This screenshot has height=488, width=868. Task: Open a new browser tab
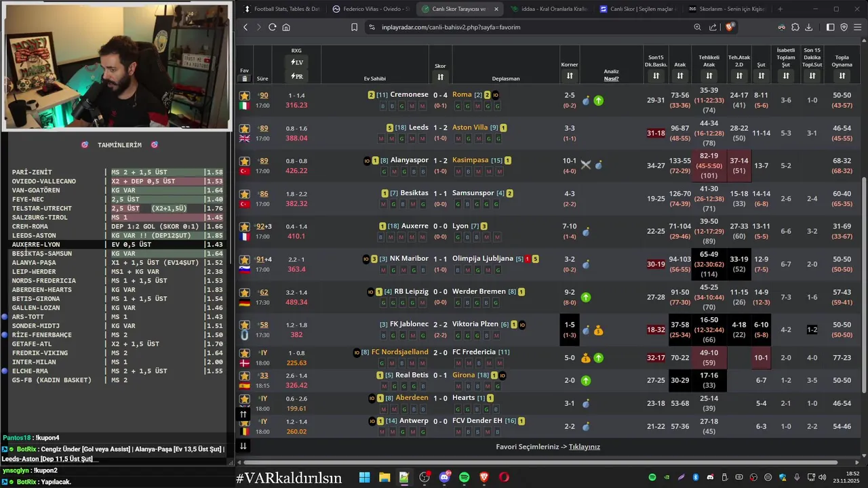780,9
